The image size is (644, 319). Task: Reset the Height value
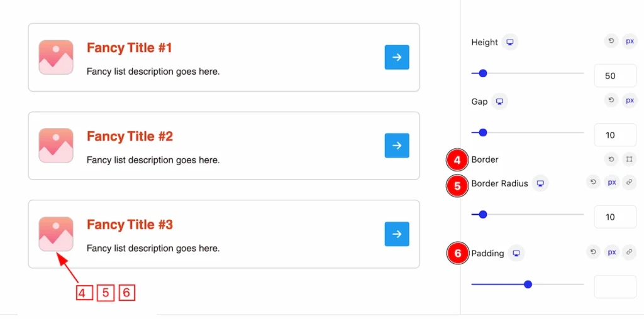coord(611,41)
